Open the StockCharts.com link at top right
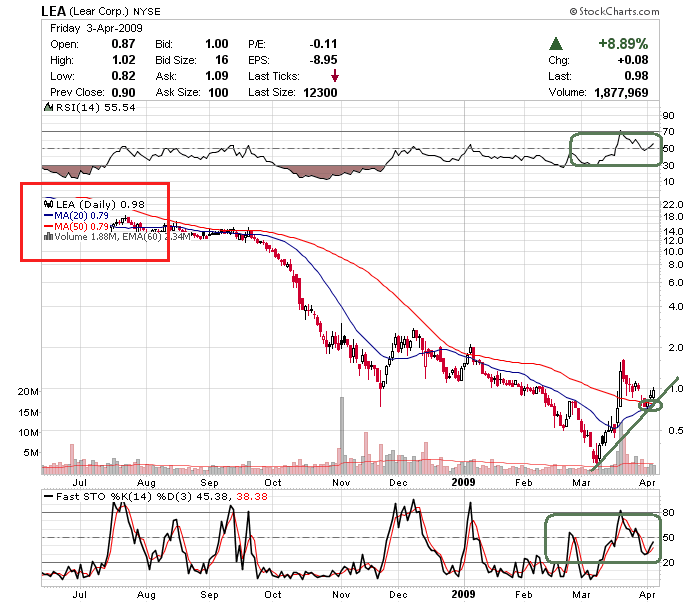The image size is (700, 603). pos(619,12)
